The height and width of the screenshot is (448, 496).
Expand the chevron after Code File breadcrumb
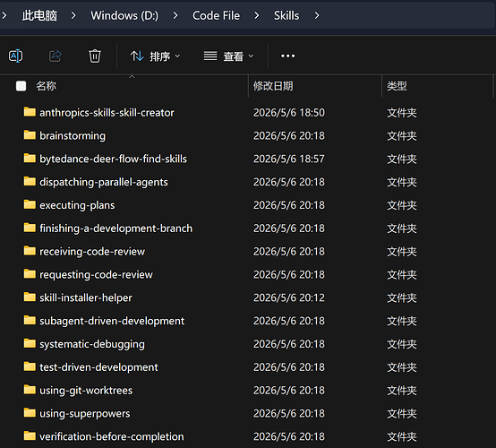[257, 15]
